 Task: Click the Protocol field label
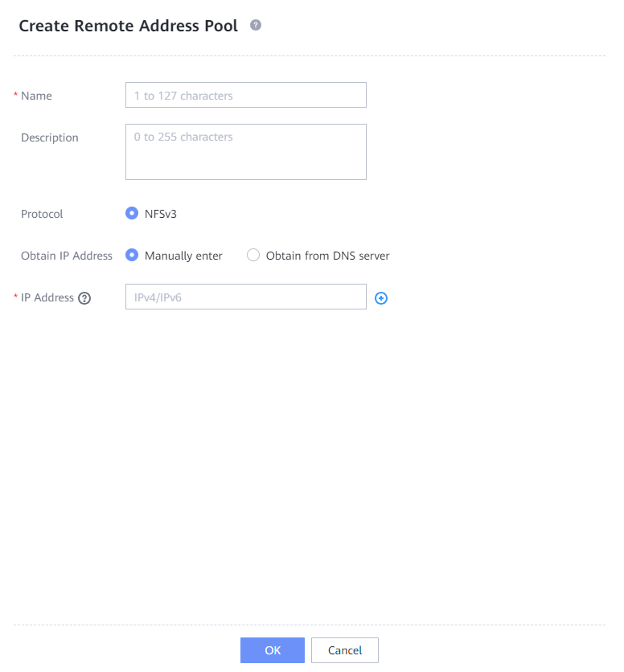tap(42, 214)
